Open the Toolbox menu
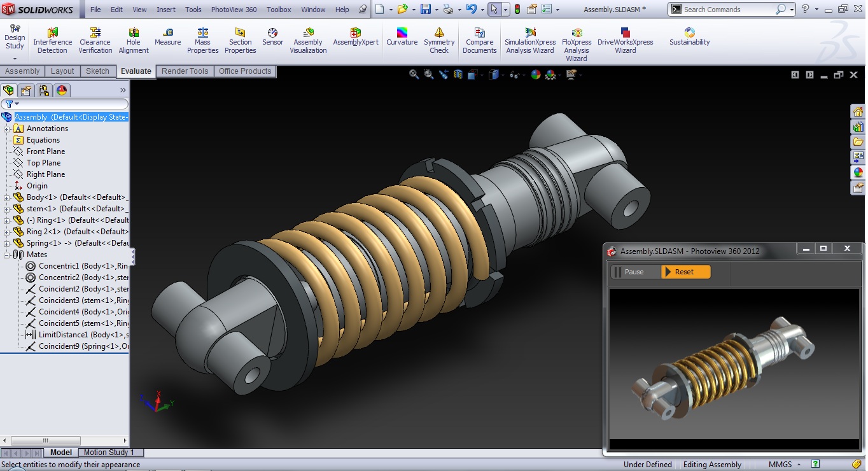Screen dimensions: 868x471 [x=279, y=10]
